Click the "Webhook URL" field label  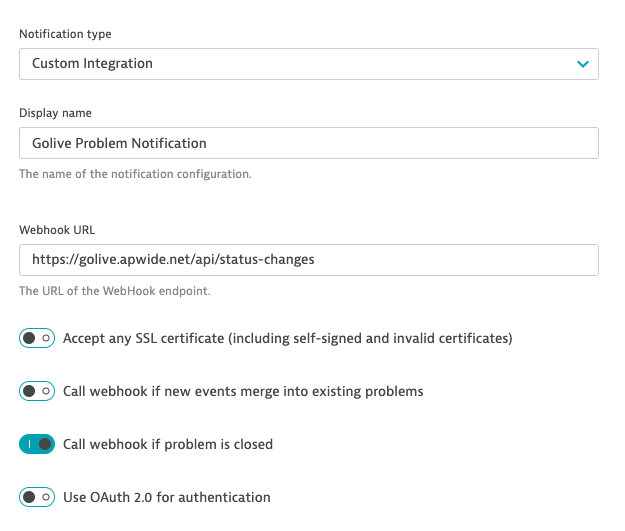pos(57,229)
